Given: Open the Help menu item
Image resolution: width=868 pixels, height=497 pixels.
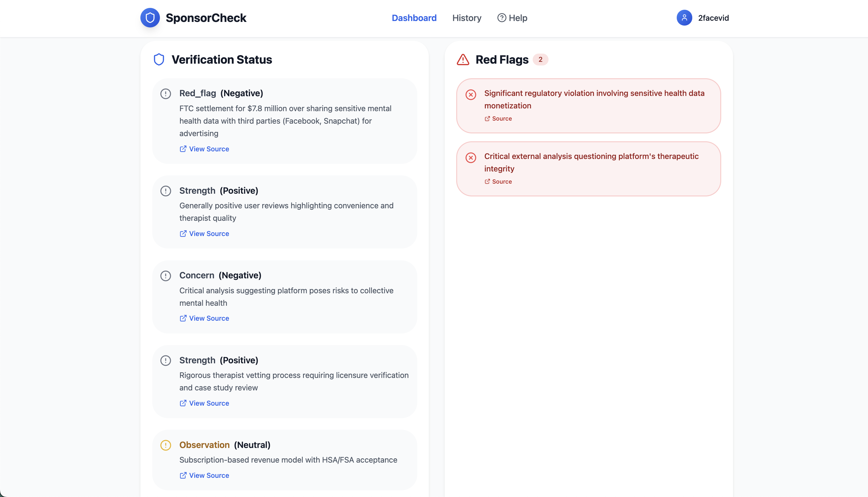Looking at the screenshot, I should click(x=517, y=18).
